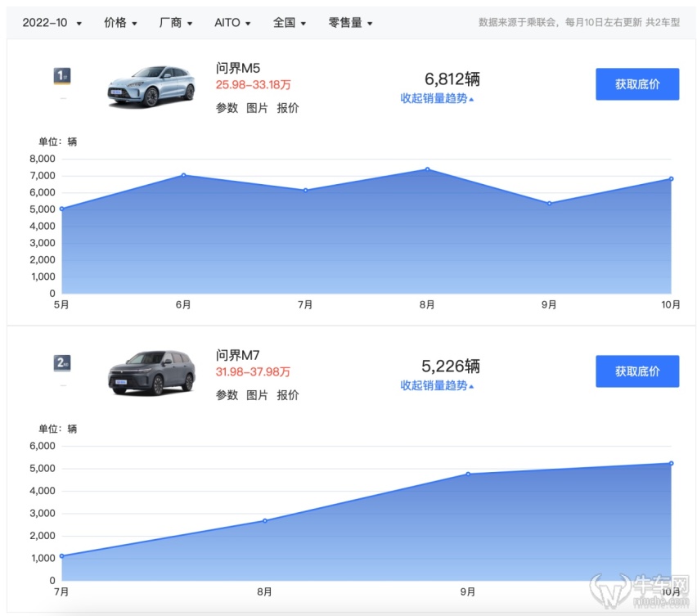
Task: Open 参数 link for 问界M7
Action: click(x=227, y=395)
